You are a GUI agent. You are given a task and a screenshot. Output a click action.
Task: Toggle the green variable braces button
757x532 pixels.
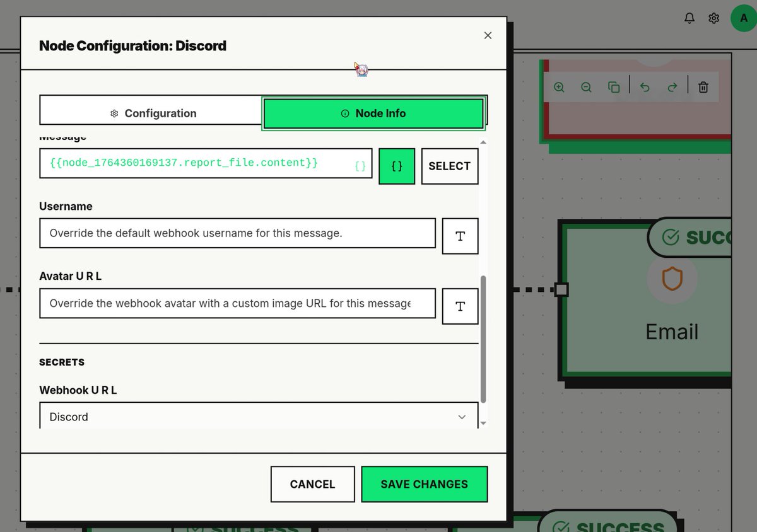[x=397, y=166]
